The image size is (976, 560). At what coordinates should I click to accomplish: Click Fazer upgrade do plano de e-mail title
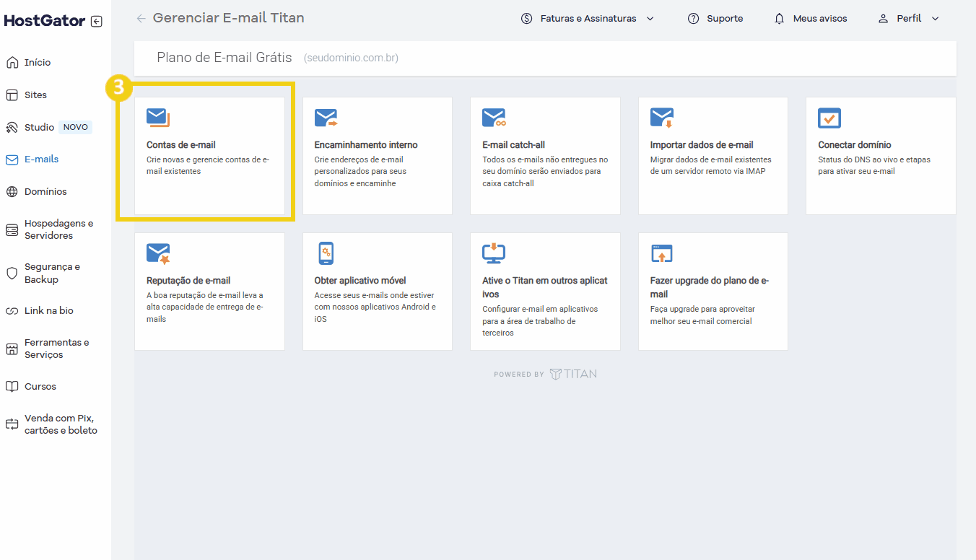[710, 287]
